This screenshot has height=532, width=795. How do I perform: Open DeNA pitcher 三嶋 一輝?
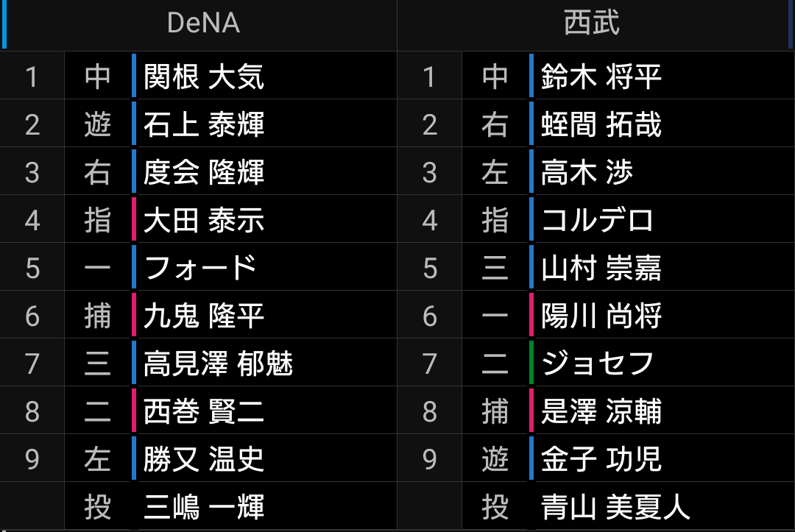coord(204,507)
